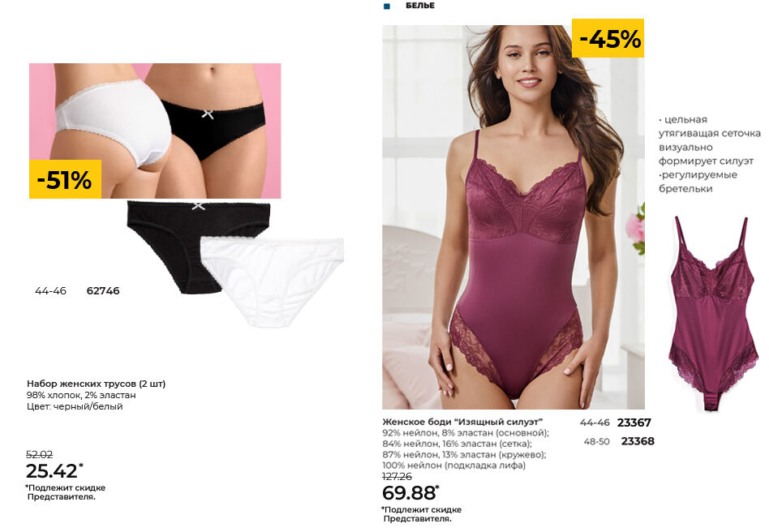Click the size 44-46 label next to 62746
Screen dimensions: 769x532
[x=50, y=291]
